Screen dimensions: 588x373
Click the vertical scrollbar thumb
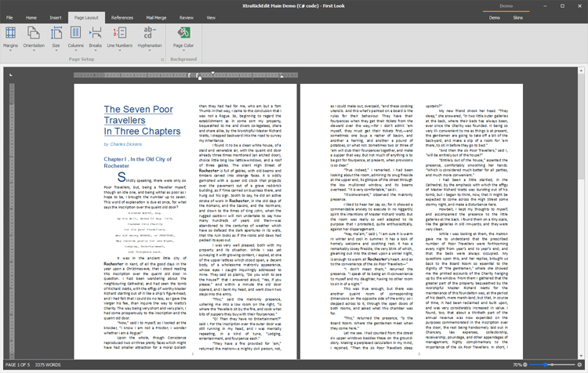tap(581, 128)
